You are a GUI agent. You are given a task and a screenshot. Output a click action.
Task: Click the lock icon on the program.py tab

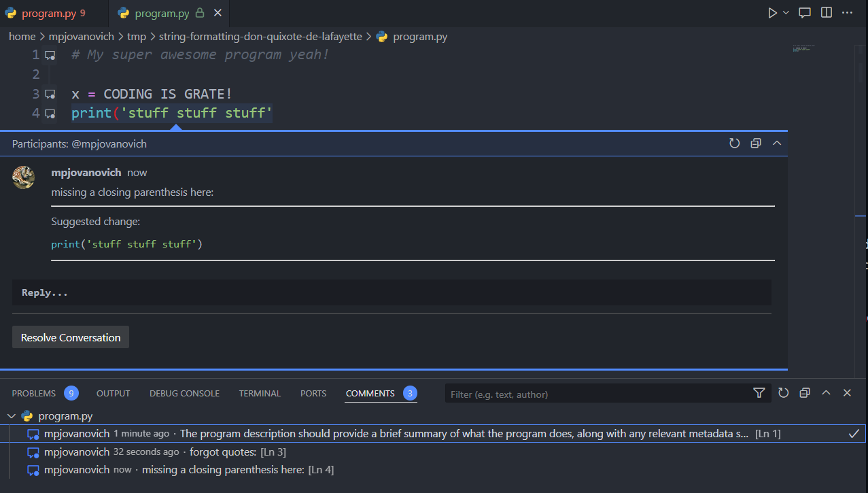(x=200, y=12)
